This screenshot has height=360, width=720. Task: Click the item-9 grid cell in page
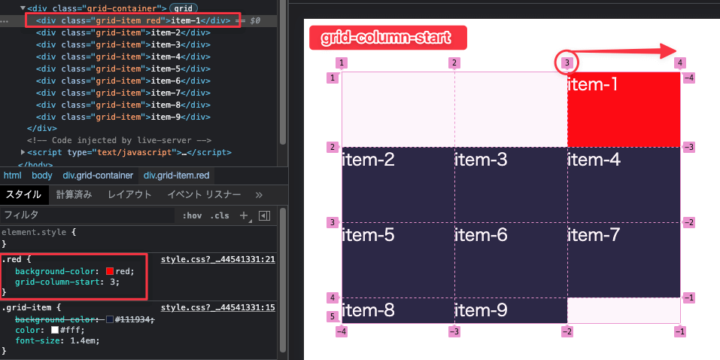click(511, 310)
